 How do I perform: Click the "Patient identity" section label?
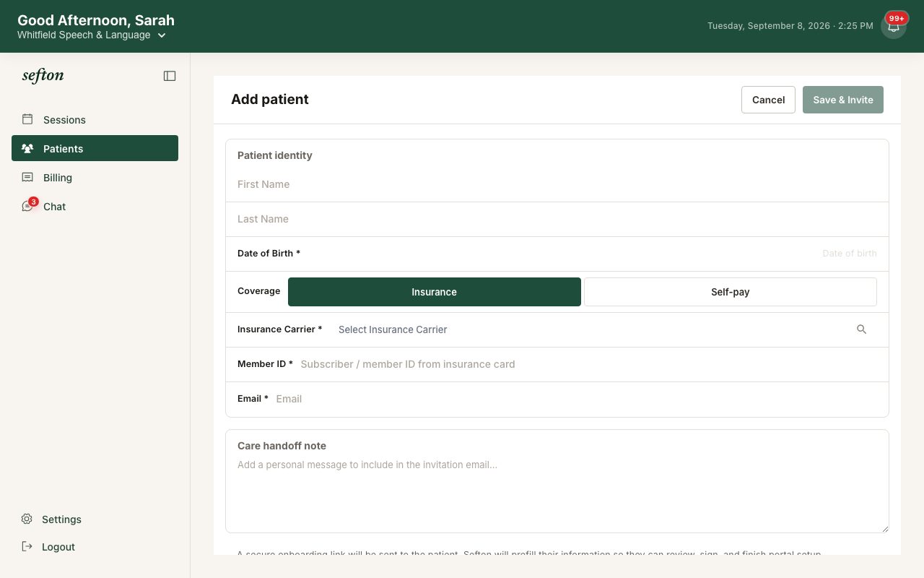tap(275, 155)
